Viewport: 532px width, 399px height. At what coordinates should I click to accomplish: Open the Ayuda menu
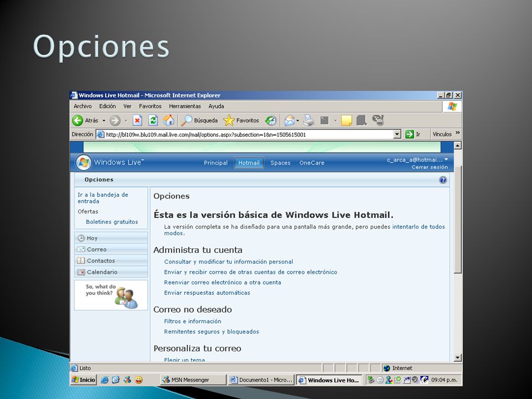pyautogui.click(x=216, y=106)
